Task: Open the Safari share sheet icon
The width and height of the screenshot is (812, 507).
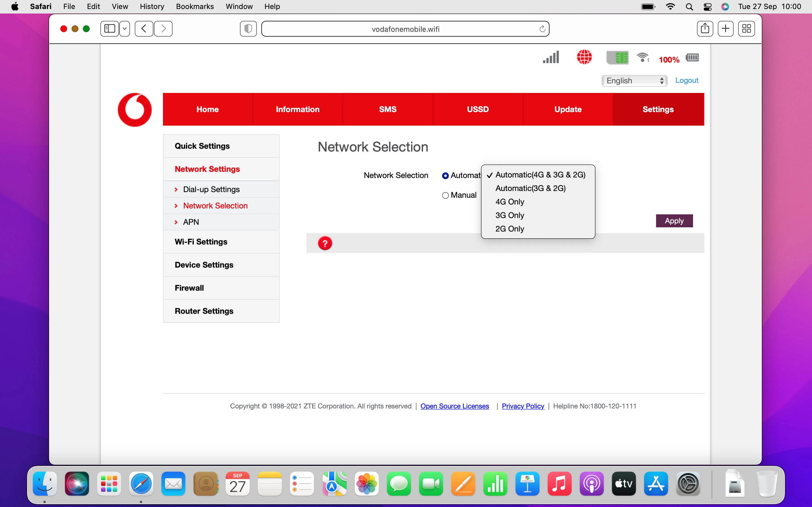Action: [705, 28]
